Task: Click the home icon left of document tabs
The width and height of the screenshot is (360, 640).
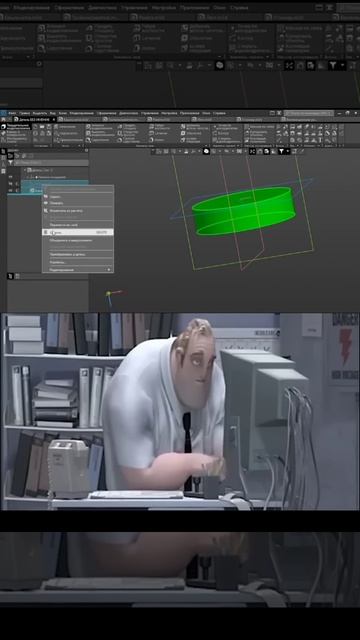Action: click(x=3, y=119)
